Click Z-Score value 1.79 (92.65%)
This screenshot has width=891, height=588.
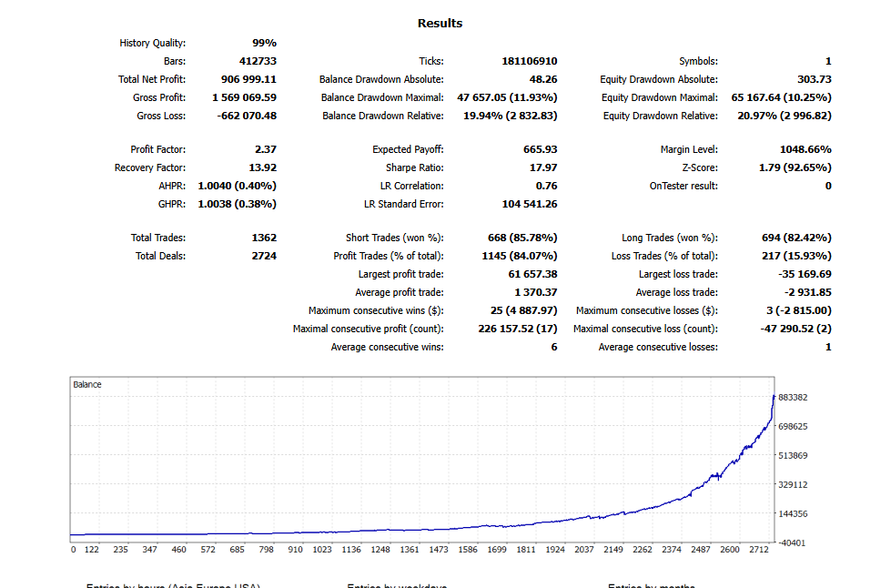click(795, 167)
